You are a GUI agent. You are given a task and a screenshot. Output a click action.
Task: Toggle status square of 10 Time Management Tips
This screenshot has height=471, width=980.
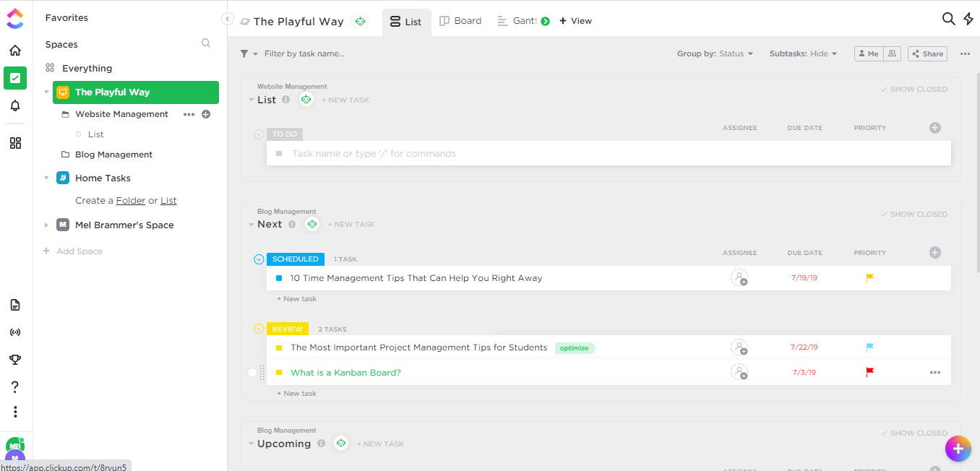pyautogui.click(x=279, y=278)
